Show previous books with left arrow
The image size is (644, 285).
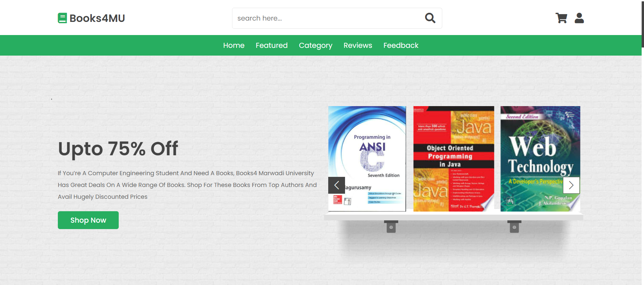337,185
